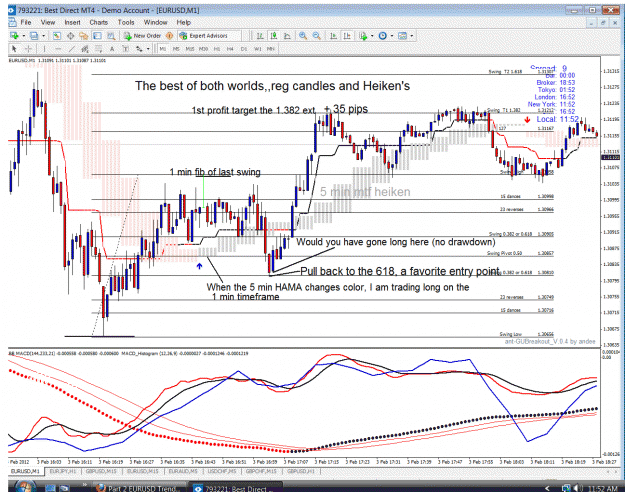Image resolution: width=625 pixels, height=492 pixels.
Task: Click the Profiles icon
Action: click(34, 36)
